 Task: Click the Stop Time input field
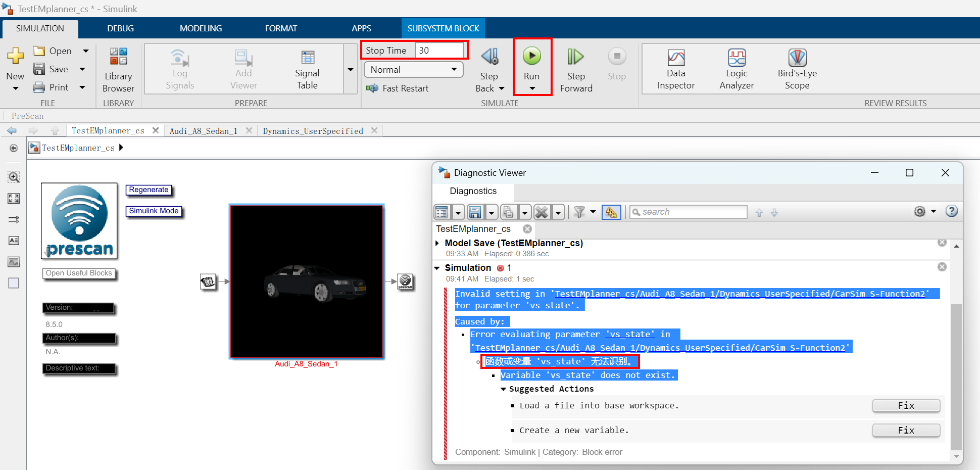[439, 50]
